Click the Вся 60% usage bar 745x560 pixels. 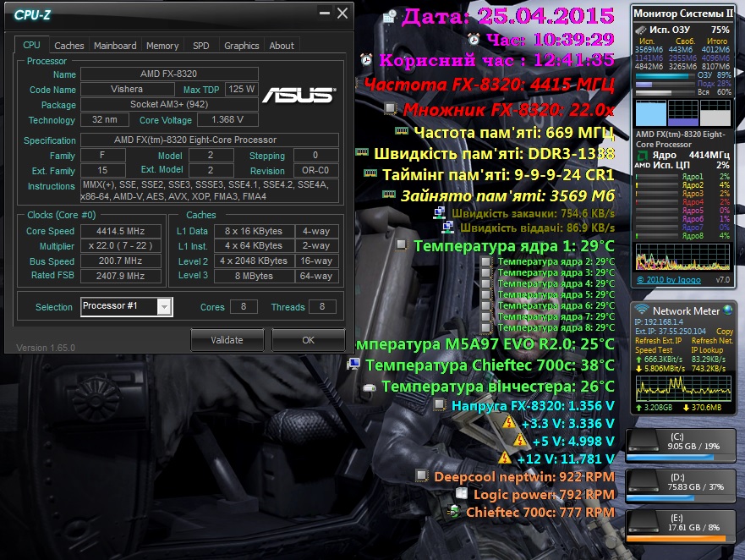point(666,92)
